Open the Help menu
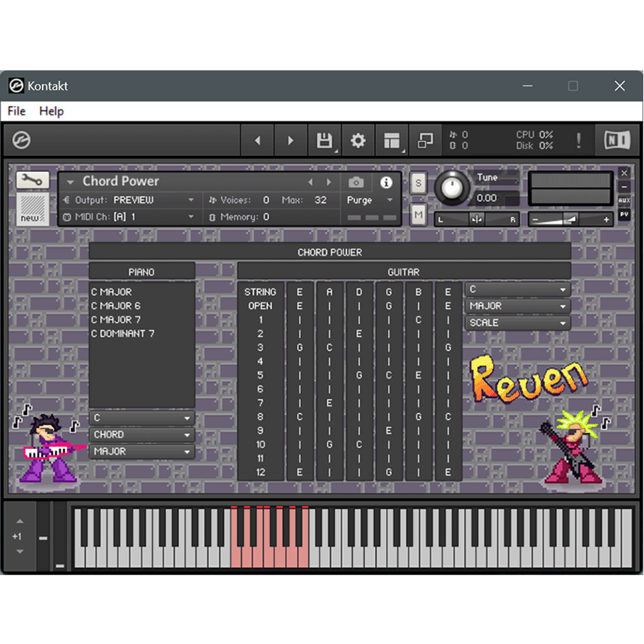The width and height of the screenshot is (644, 644). point(51,111)
